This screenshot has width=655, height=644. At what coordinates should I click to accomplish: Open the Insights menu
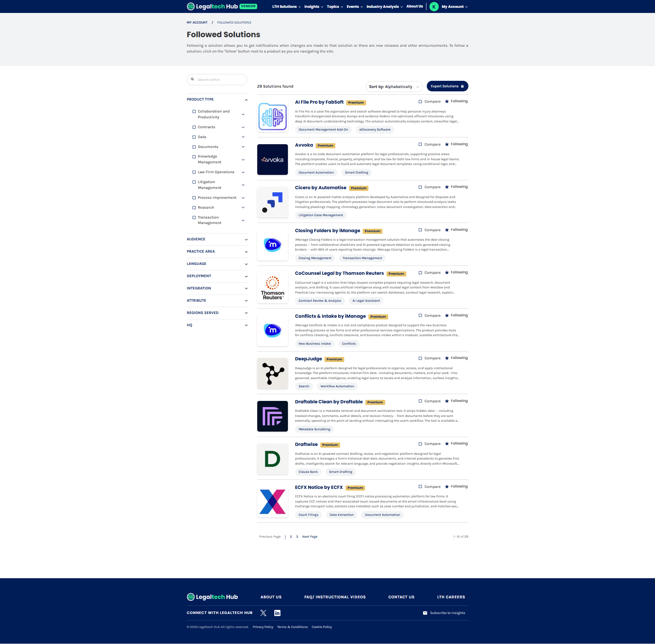pos(314,6)
